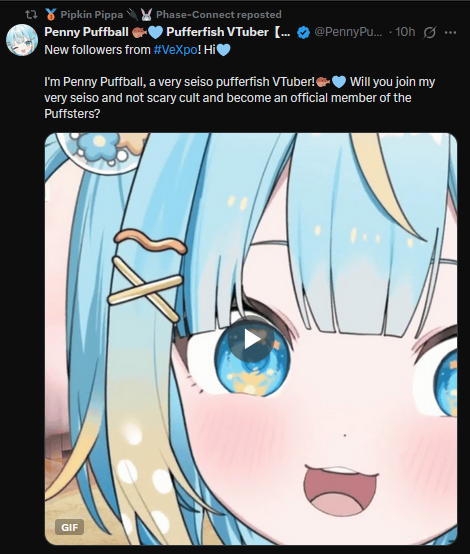Click the @PennyPu... handle

pos(348,32)
